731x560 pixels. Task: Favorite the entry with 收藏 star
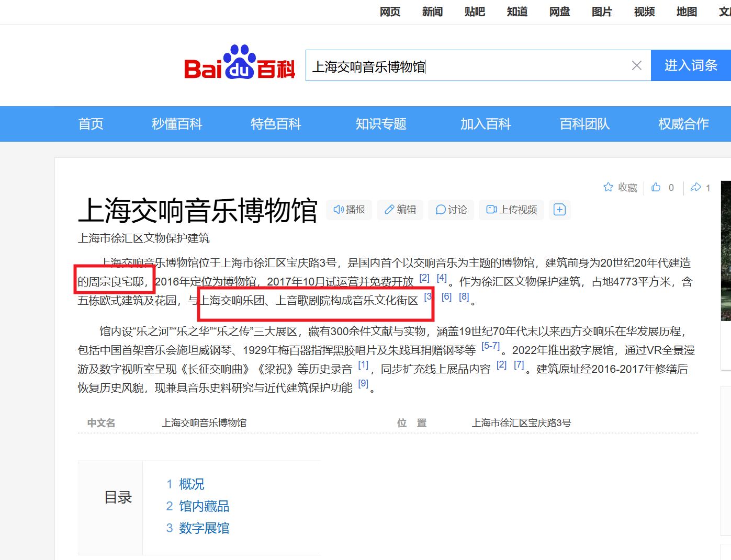[620, 187]
